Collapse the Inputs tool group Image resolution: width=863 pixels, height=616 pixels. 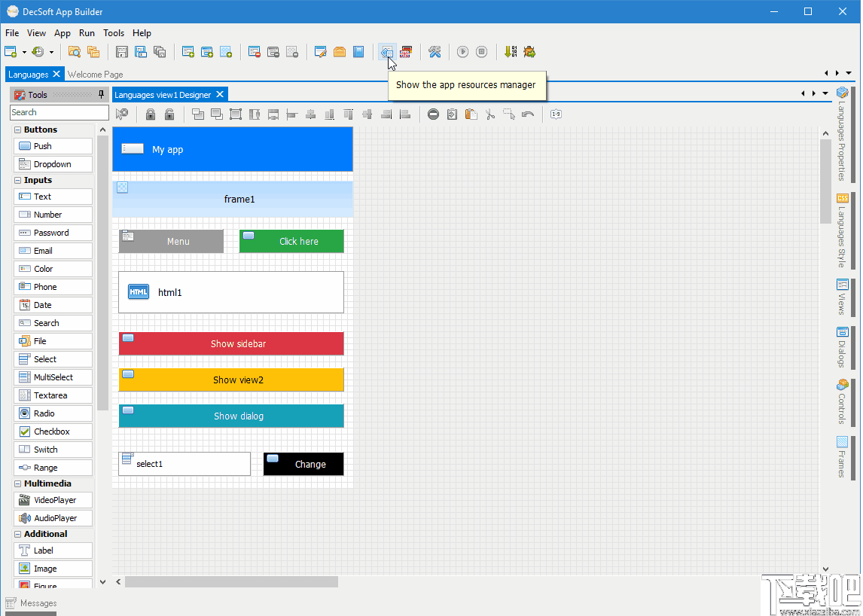[x=17, y=181]
